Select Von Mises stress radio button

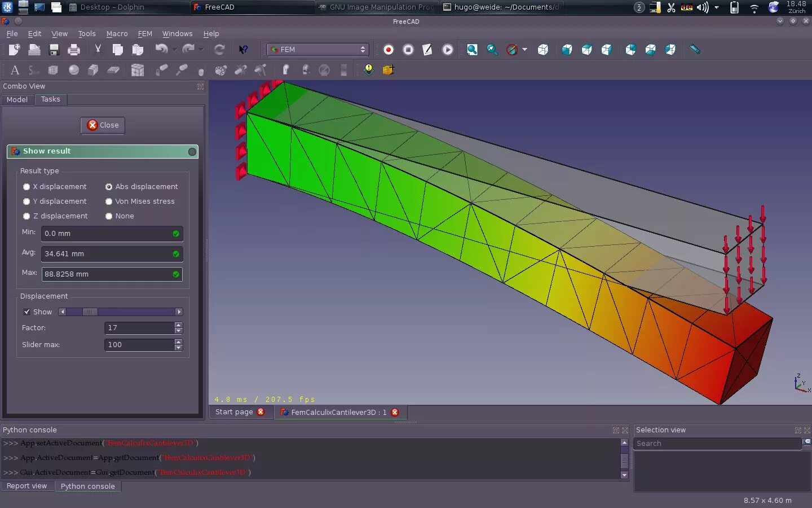coord(109,202)
